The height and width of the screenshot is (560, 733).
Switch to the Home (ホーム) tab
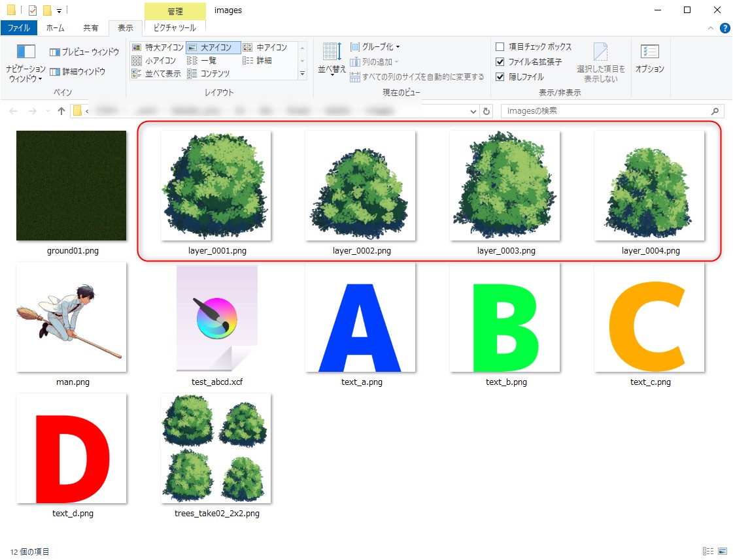(x=56, y=28)
